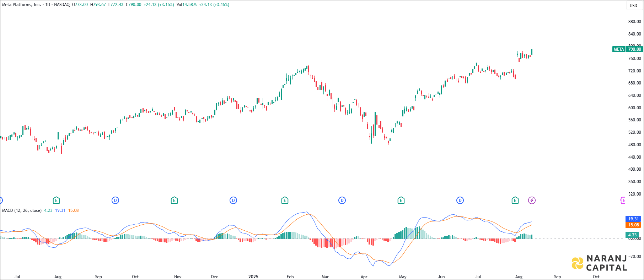Click the green 4.23 histogram axis label

(x=632, y=235)
